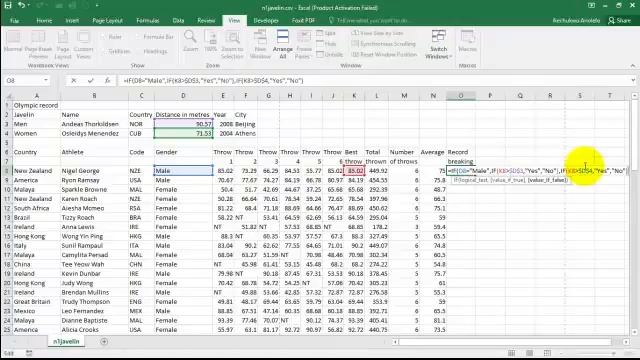Viewport: 640px width, 360px height.
Task: Open the Freeze Panes dropdown
Action: click(x=304, y=45)
